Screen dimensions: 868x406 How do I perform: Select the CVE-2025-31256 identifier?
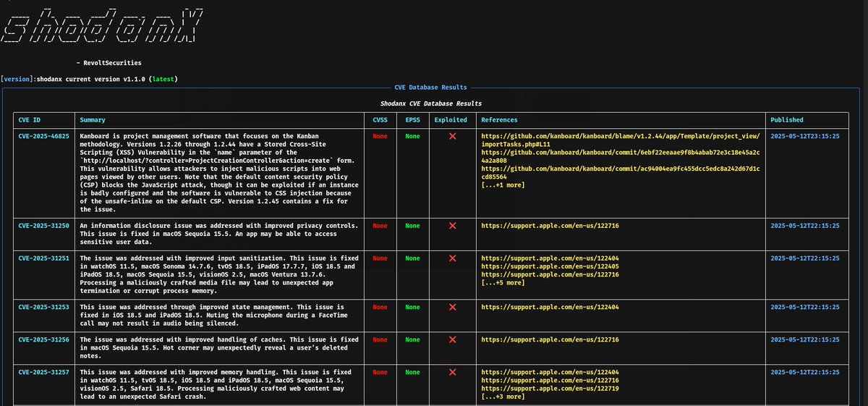[43, 340]
